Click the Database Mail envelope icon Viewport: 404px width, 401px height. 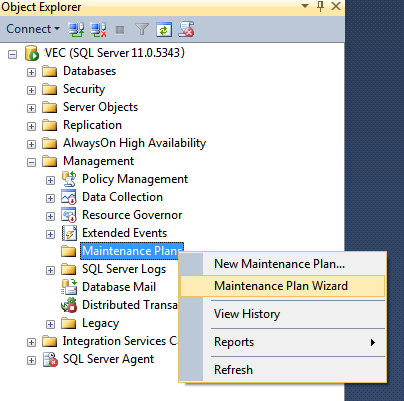[x=69, y=287]
